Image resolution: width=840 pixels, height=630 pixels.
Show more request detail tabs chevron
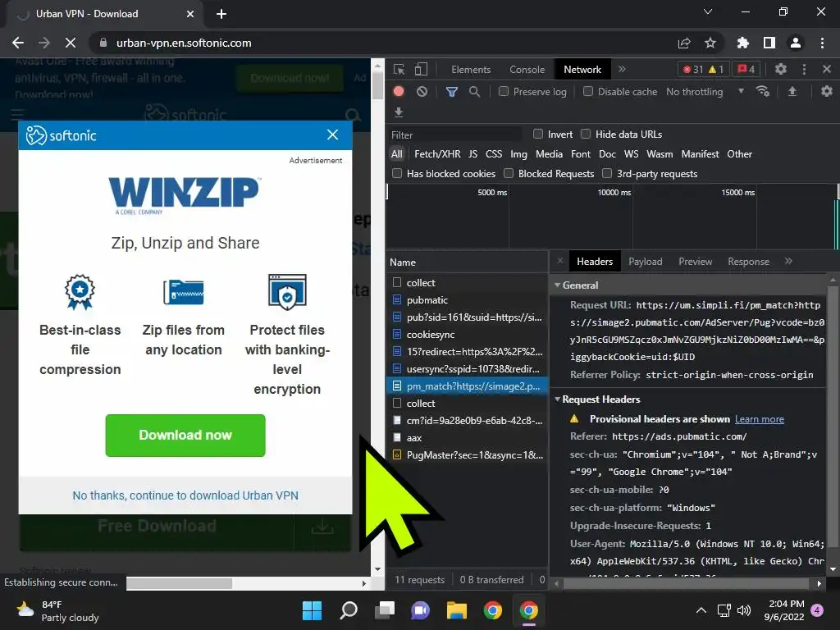point(788,262)
